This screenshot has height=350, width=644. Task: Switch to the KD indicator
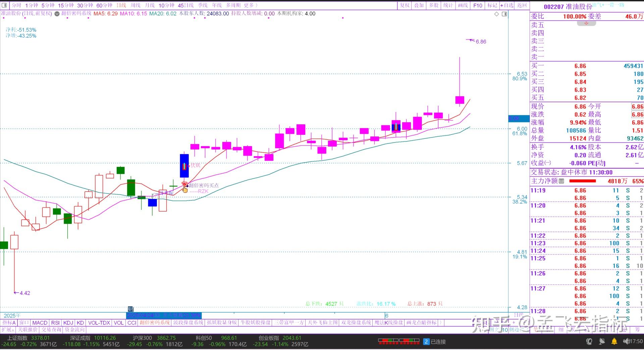pos(80,323)
